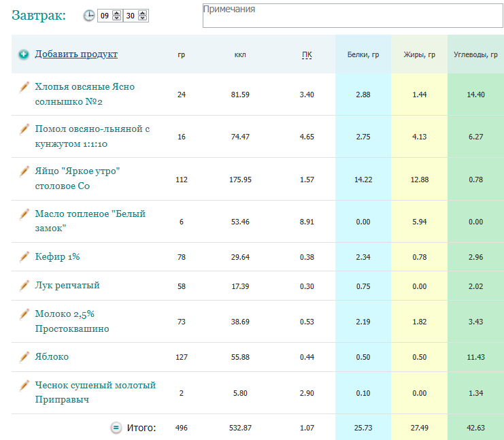504x440 pixels.
Task: Click the Завтрак heading
Action: pos(39,16)
